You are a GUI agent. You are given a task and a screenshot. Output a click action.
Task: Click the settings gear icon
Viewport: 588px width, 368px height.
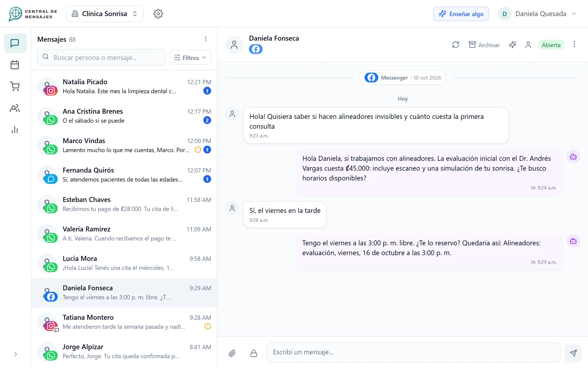point(158,14)
